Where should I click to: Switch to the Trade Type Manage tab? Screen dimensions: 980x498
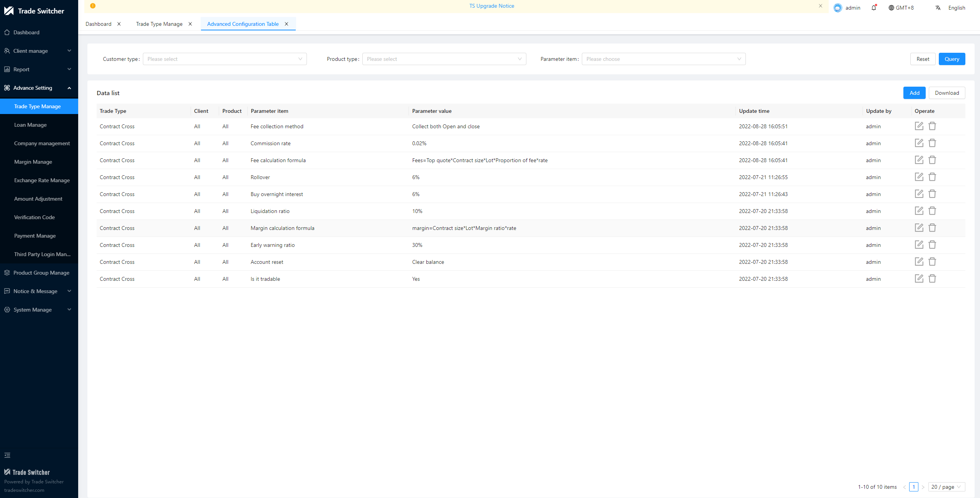tap(159, 24)
